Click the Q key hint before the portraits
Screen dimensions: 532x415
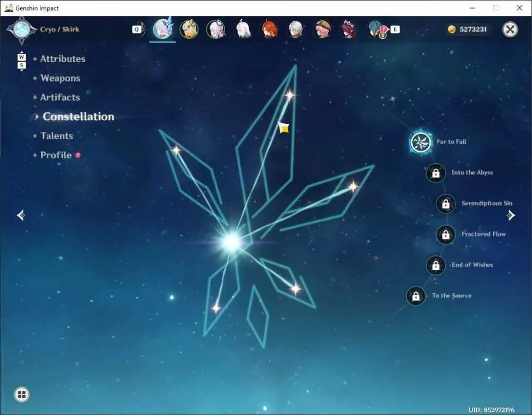pyautogui.click(x=137, y=29)
